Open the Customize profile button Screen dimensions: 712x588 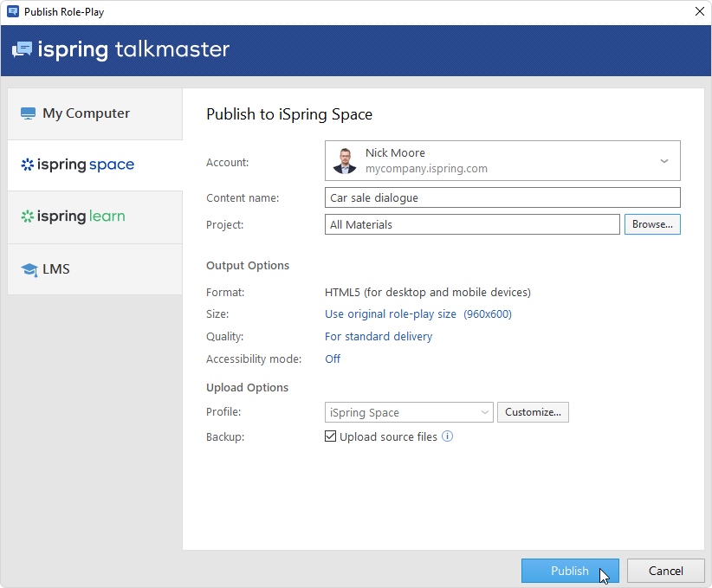533,412
